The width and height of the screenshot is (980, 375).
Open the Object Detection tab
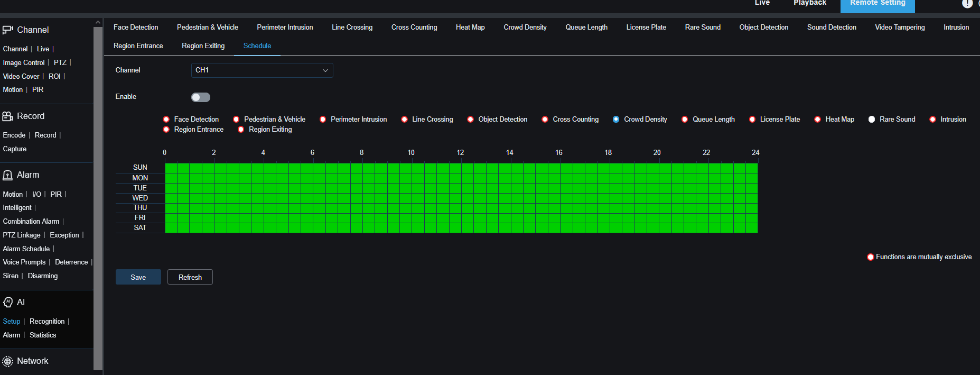[764, 28]
